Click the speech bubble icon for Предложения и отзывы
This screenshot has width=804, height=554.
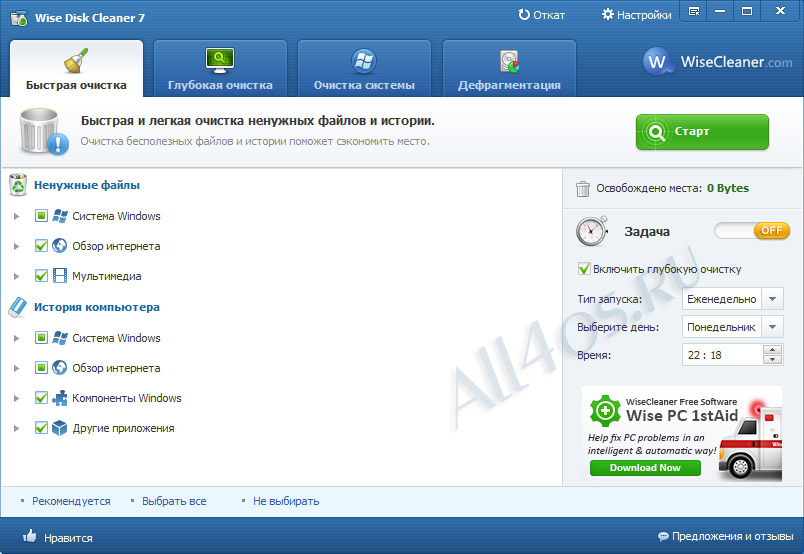663,537
